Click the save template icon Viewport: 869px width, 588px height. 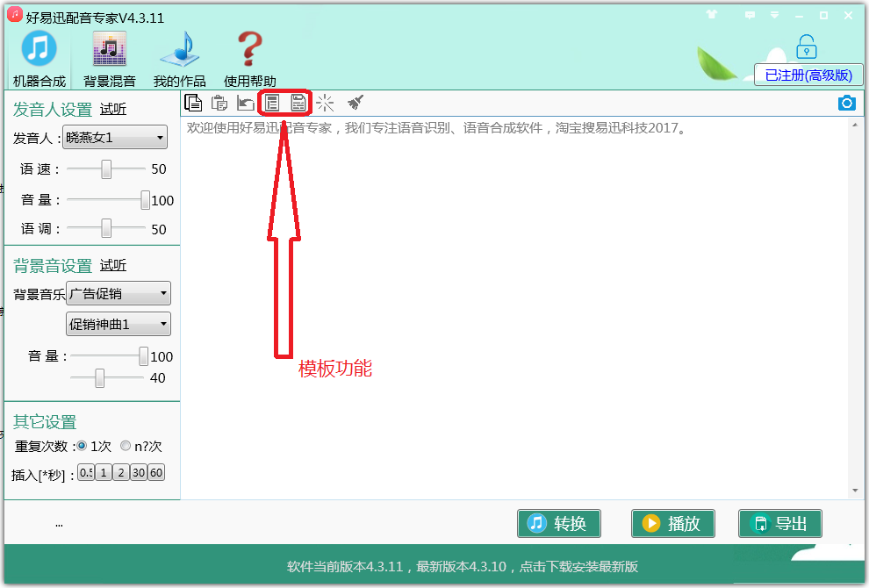(298, 103)
